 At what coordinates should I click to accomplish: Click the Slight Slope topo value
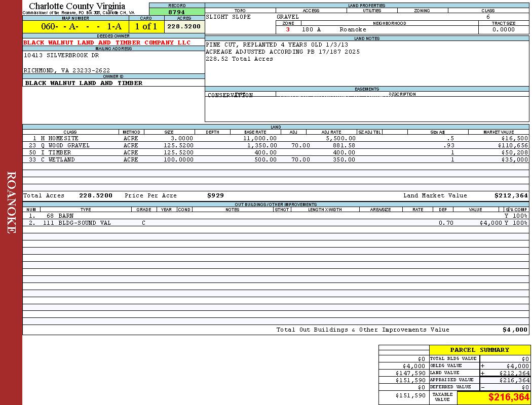pyautogui.click(x=228, y=17)
